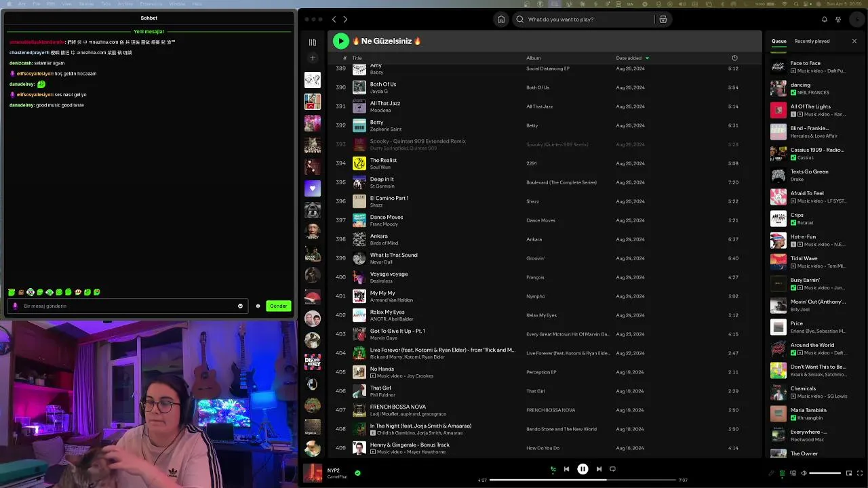868x488 pixels.
Task: Click the chat message input field
Action: (127, 306)
